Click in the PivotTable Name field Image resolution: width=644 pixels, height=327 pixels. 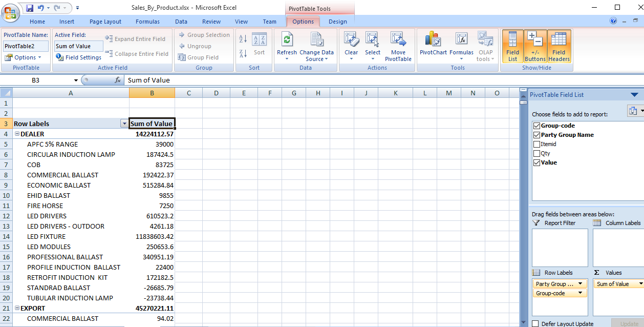click(x=26, y=46)
